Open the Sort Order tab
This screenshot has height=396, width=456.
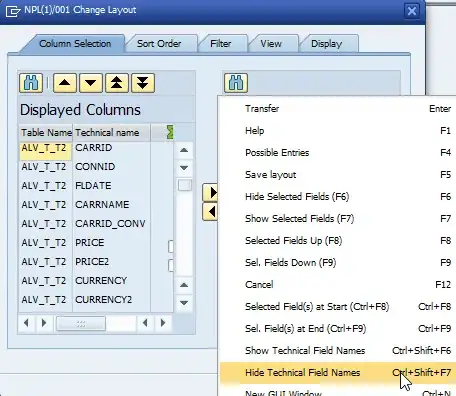tap(159, 44)
